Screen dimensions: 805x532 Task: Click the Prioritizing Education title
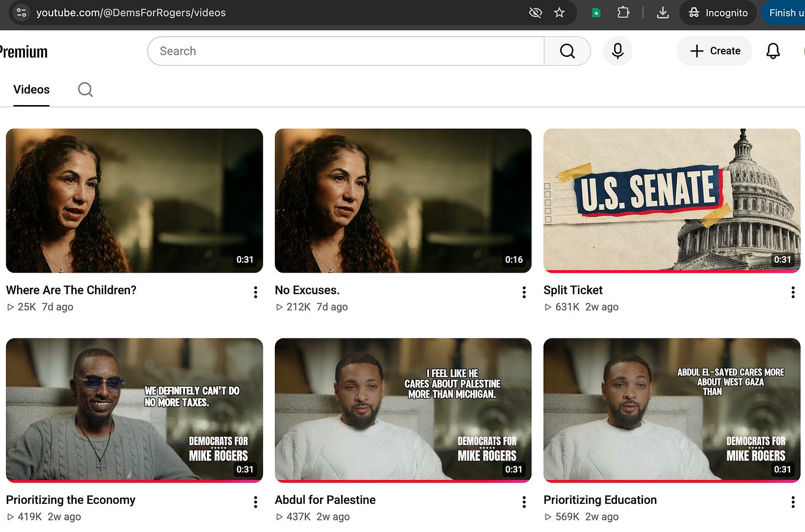(x=600, y=500)
